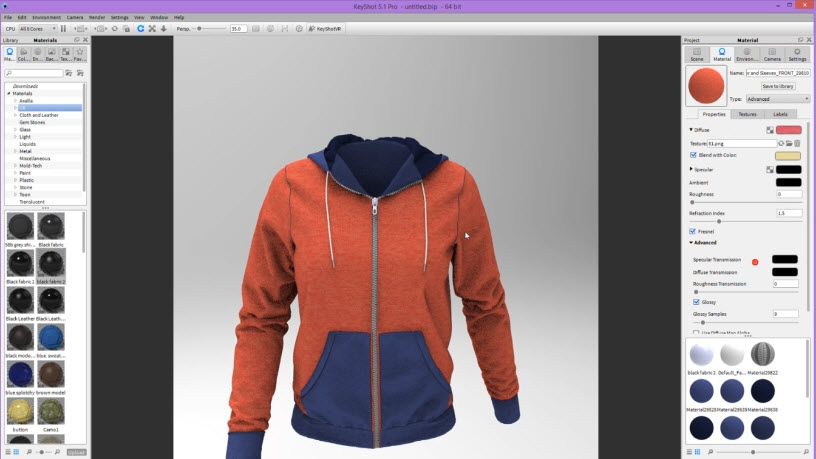Click the Diffuse texture checkerboard icon

point(770,130)
